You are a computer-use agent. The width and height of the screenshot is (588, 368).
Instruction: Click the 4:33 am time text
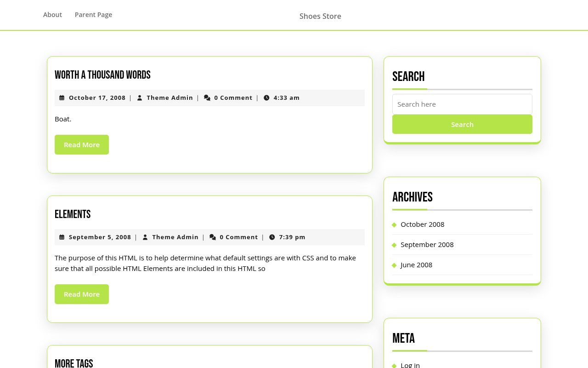click(x=287, y=98)
